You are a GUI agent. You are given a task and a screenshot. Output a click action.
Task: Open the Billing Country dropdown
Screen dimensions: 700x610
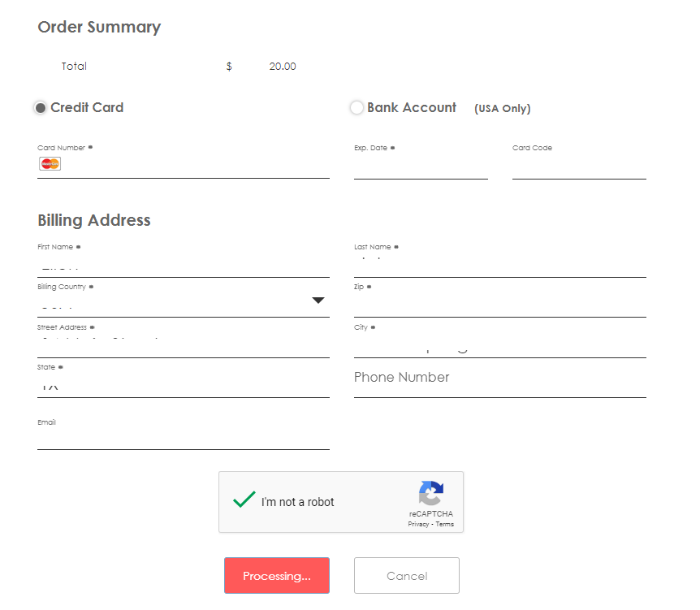point(318,300)
